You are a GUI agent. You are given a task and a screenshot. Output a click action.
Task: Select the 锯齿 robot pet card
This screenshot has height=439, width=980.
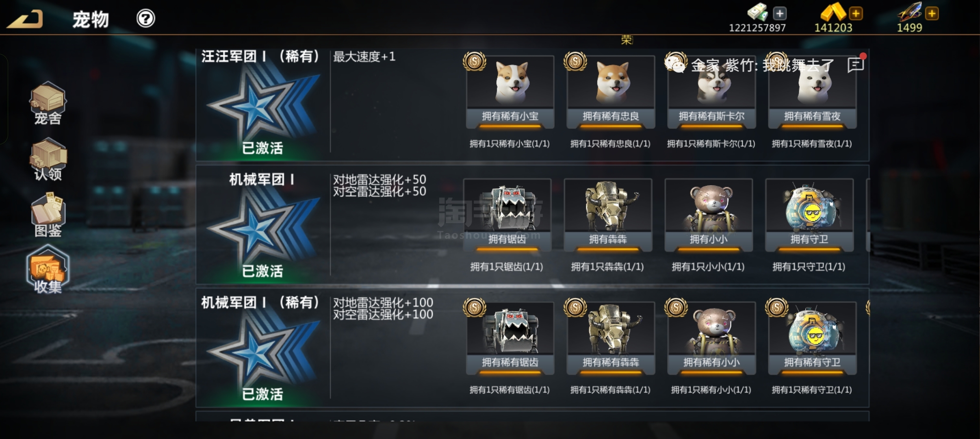(507, 215)
